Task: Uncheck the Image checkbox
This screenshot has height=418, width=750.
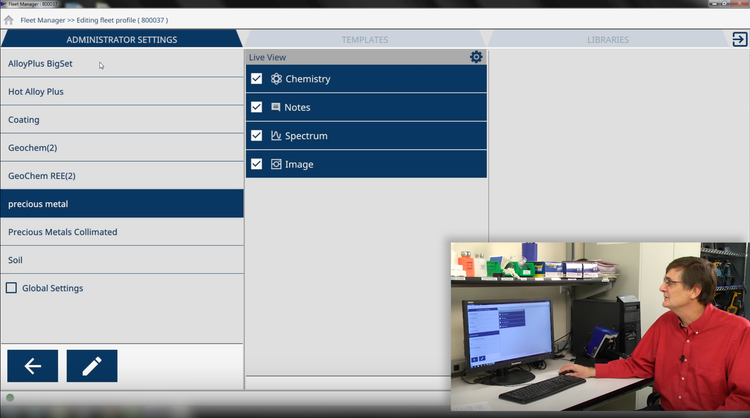Action: [257, 164]
